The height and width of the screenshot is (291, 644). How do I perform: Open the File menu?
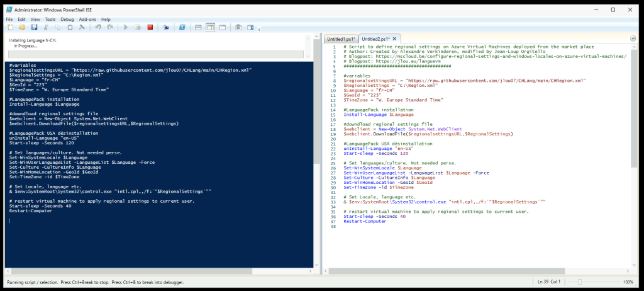[x=9, y=20]
